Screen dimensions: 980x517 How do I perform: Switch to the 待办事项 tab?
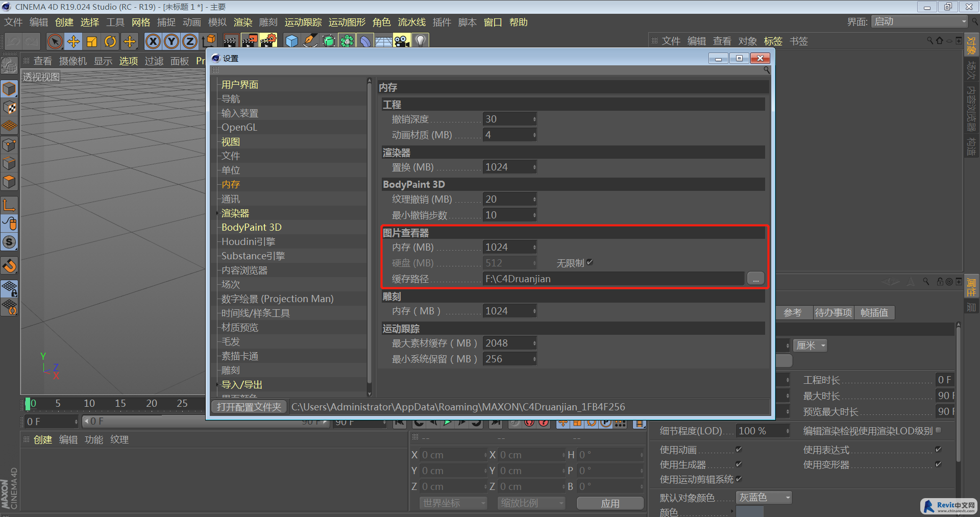(x=833, y=312)
